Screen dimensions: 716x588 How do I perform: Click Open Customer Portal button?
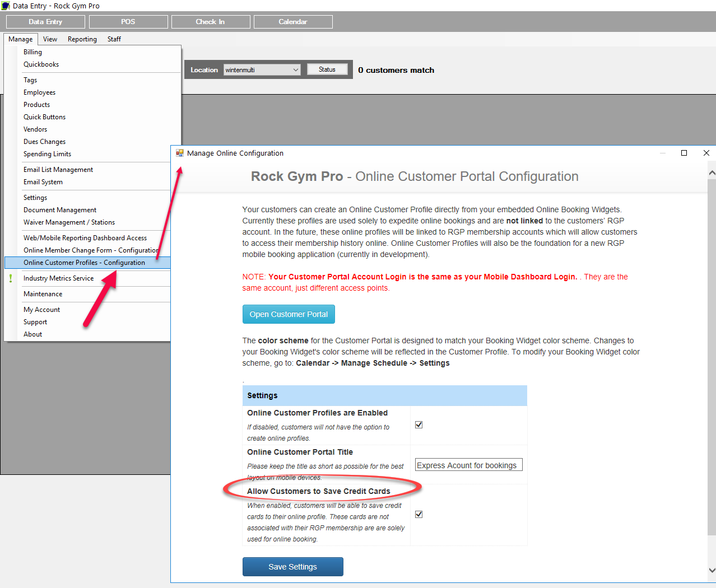(289, 314)
